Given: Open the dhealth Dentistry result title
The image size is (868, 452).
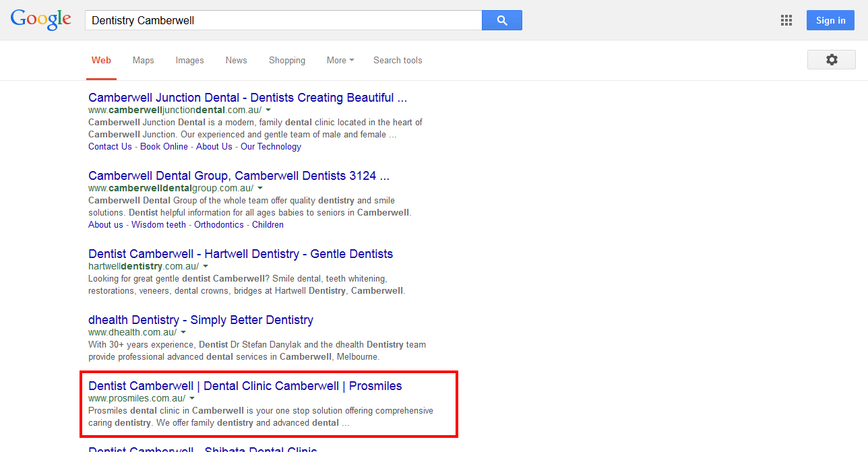Looking at the screenshot, I should click(201, 320).
